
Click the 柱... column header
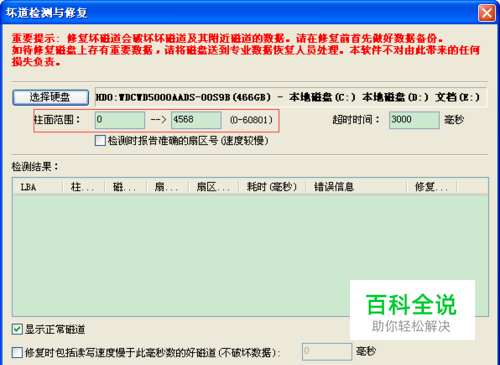84,187
